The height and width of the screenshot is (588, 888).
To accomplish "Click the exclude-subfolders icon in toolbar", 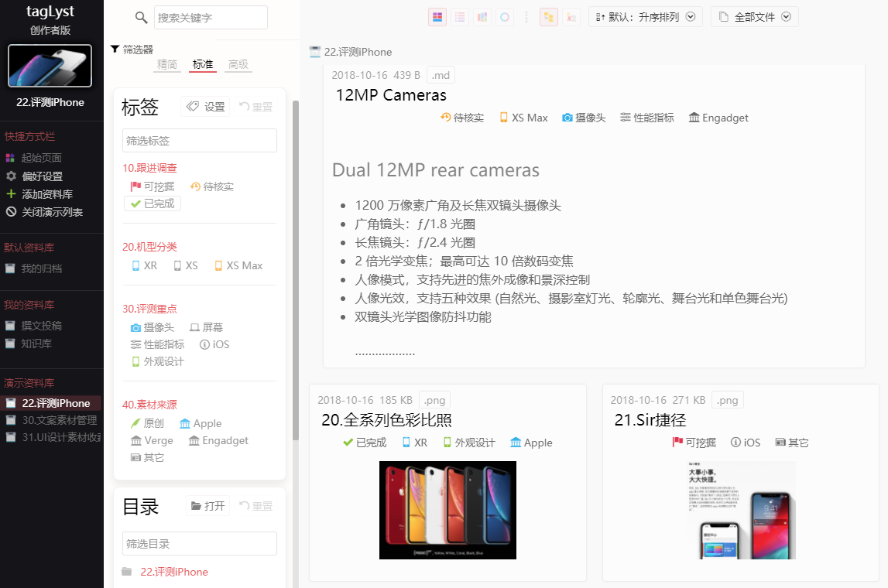I will (571, 17).
